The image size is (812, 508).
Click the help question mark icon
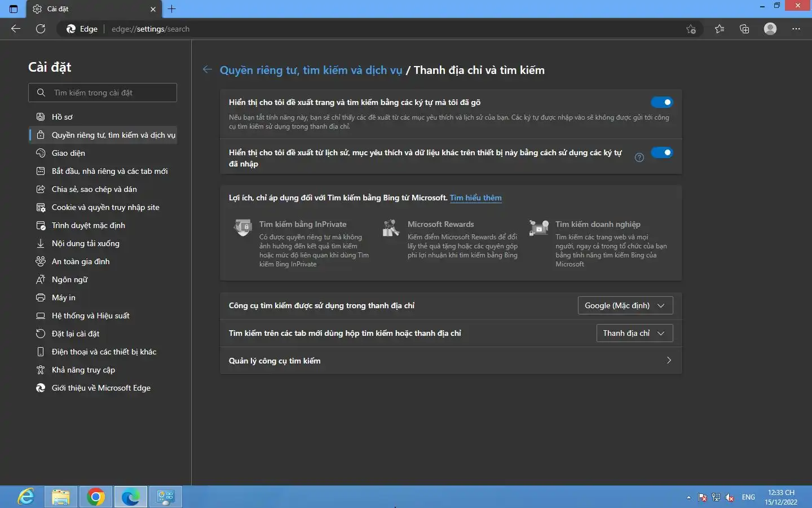(639, 157)
